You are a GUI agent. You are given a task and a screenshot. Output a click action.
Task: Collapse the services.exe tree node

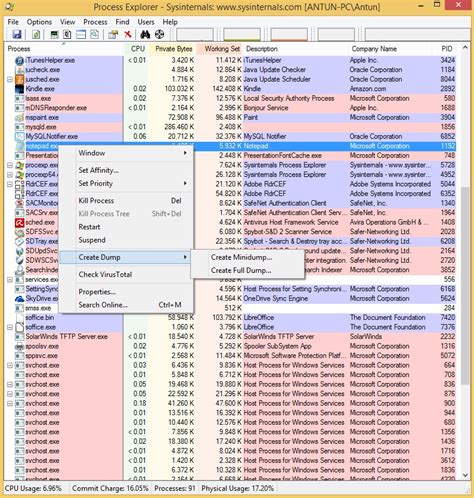[10, 280]
